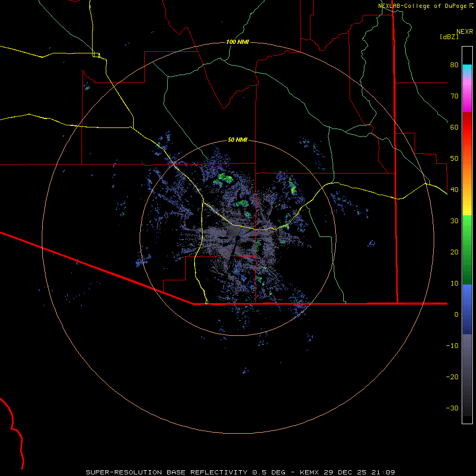This screenshot has width=476, height=476.
Task: Click the 50 value on the dBZ scale
Action: pos(454,159)
